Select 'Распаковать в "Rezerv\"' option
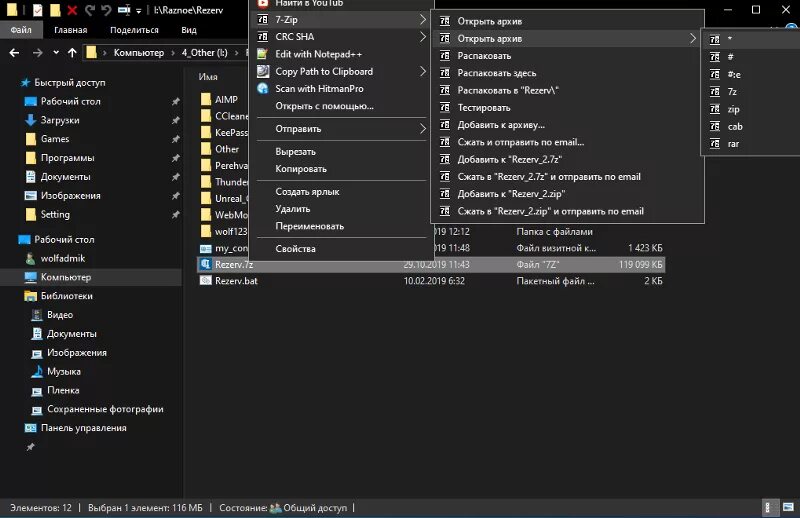The image size is (800, 518). pos(567,90)
